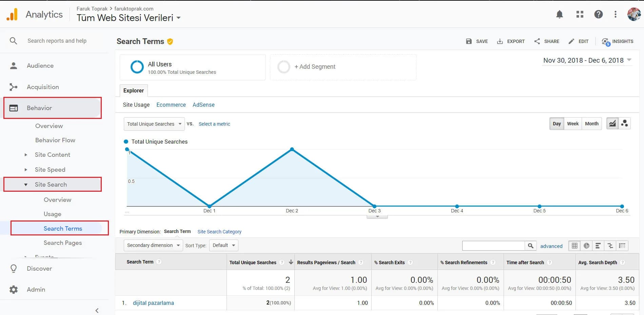Click help icon for Avg. Search Depth
This screenshot has height=315, width=644.
[x=623, y=262]
